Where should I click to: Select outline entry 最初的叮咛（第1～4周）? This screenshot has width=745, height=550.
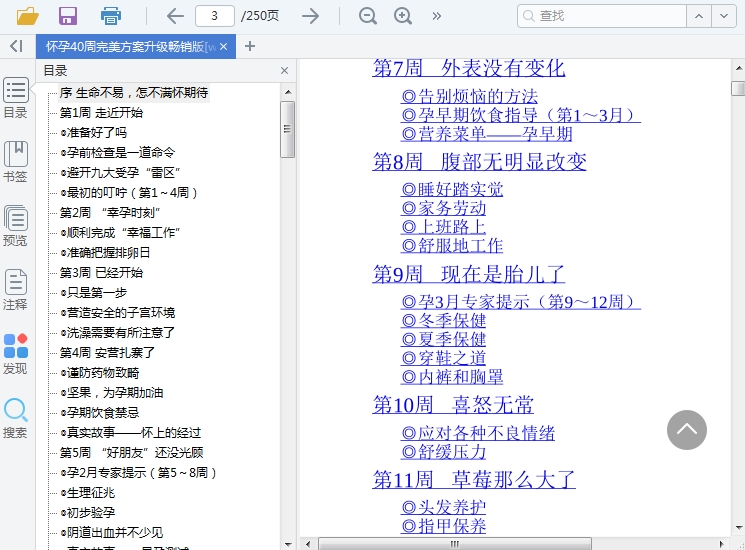click(129, 192)
